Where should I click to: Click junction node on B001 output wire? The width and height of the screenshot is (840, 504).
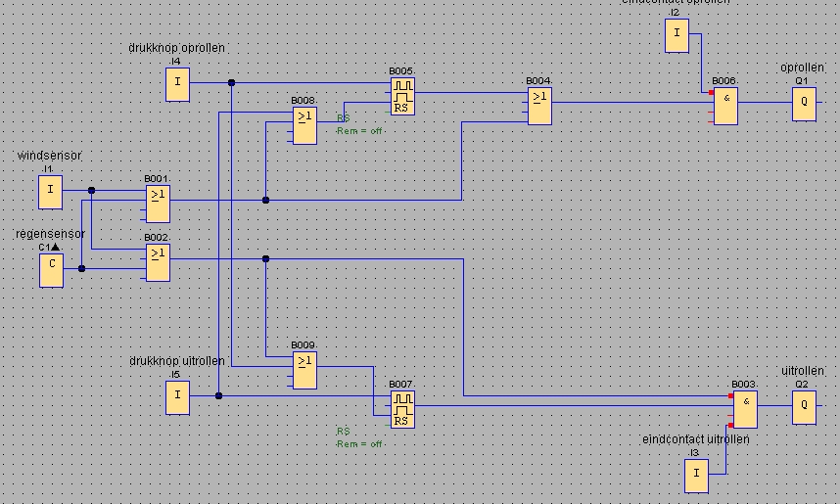(265, 200)
